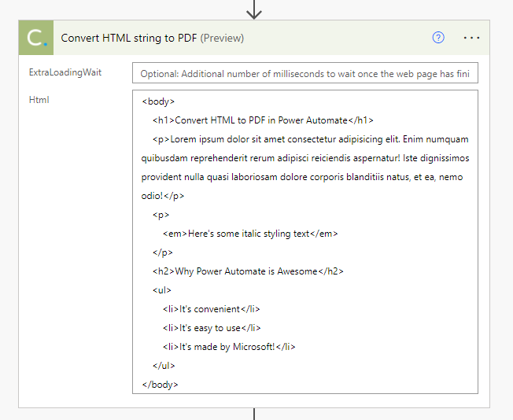Click the <em> italic styling text line
Screen dimensions: 513x420
[x=250, y=234]
